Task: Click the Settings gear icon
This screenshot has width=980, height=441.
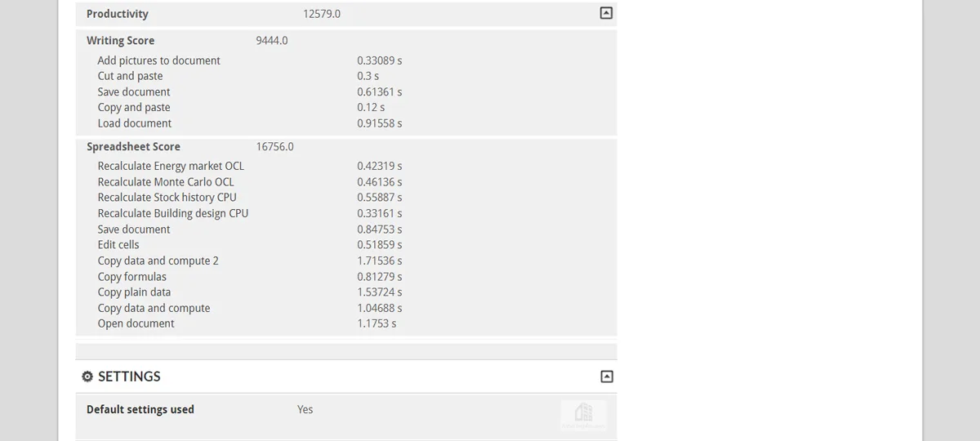Action: [87, 376]
